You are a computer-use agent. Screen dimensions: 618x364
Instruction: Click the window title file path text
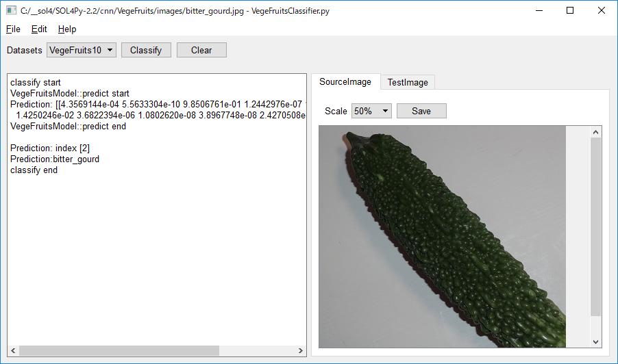[175, 11]
